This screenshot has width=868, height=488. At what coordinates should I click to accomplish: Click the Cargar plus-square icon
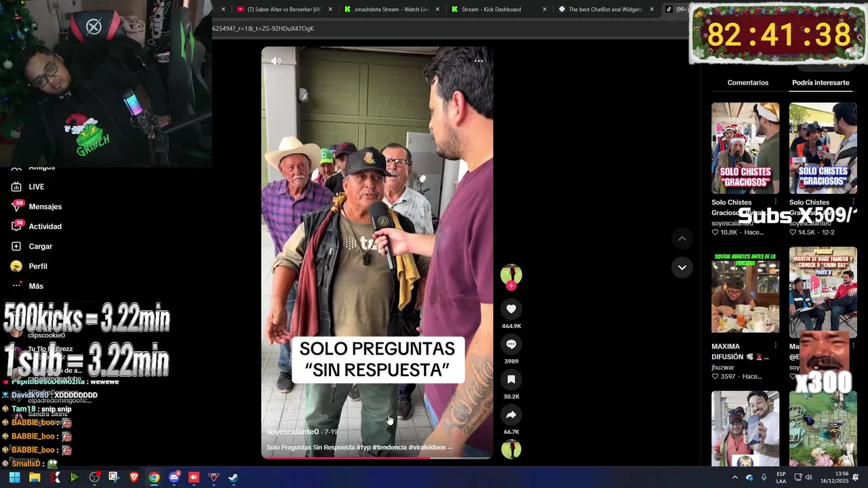[x=16, y=246]
